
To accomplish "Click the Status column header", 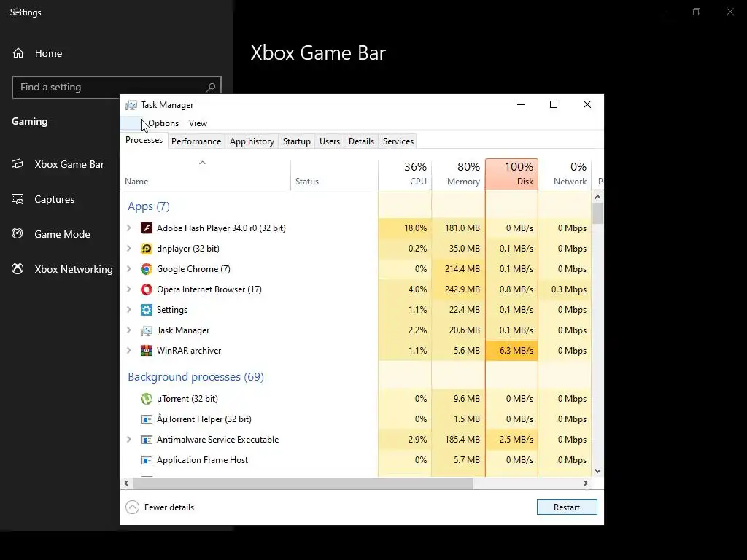I will click(334, 174).
